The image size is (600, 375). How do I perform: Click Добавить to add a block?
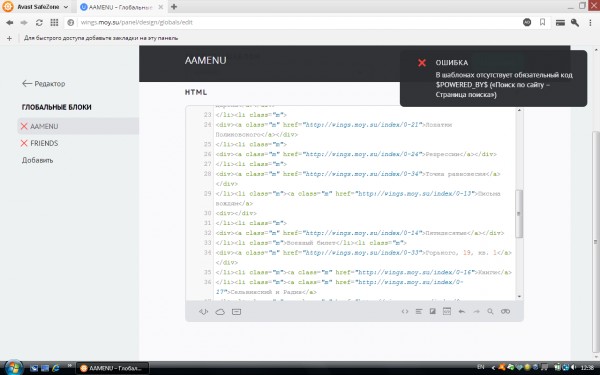[37, 160]
